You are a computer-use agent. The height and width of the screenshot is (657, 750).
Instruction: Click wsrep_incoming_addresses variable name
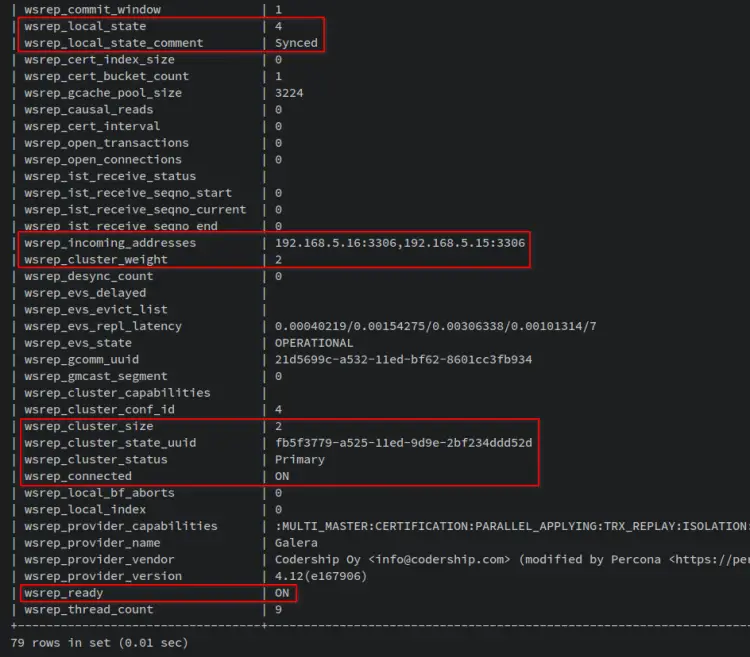(110, 243)
